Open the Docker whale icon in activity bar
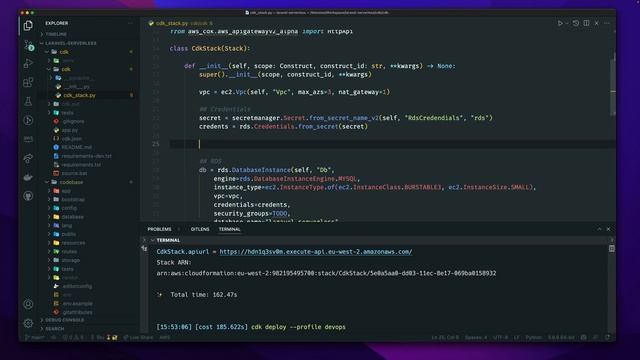640x360 pixels. coord(28,177)
